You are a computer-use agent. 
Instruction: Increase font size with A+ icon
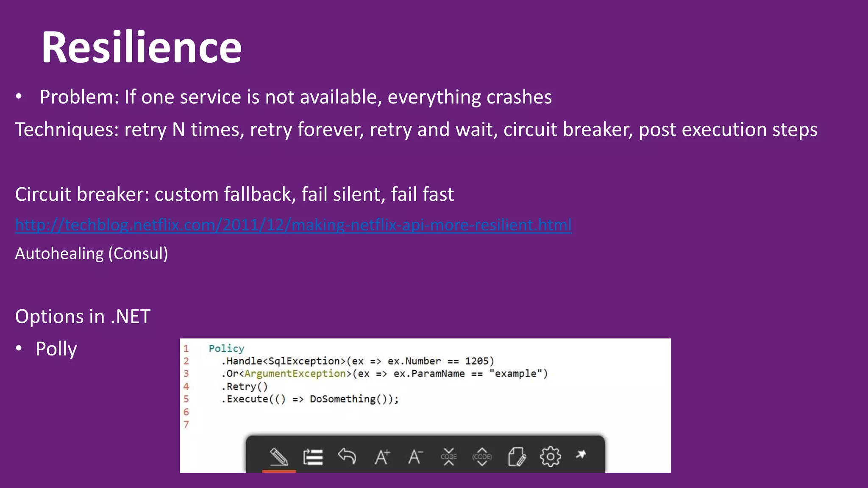[382, 457]
